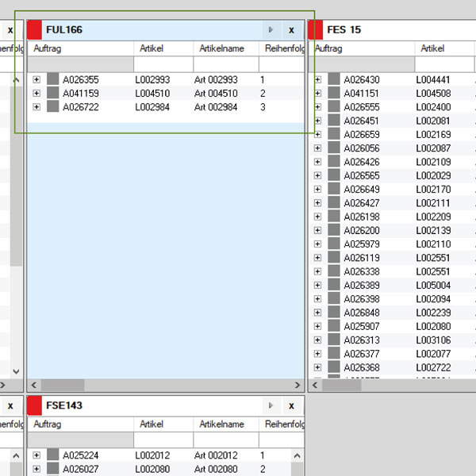Image resolution: width=476 pixels, height=476 pixels.
Task: Click the red status square beside FES 15
Action: [x=316, y=30]
